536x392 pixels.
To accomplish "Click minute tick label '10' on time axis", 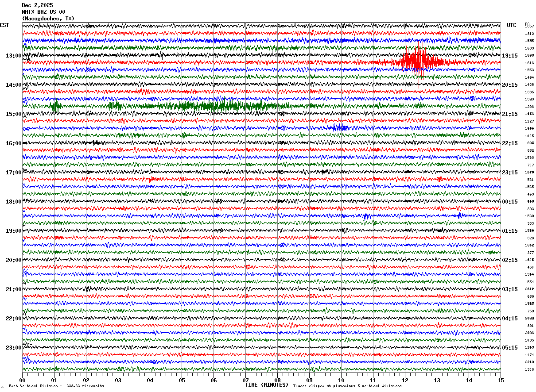I will [341, 380].
